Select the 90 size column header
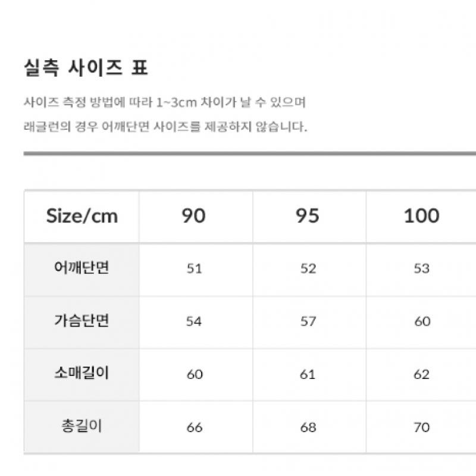The width and height of the screenshot is (476, 476). point(194,215)
